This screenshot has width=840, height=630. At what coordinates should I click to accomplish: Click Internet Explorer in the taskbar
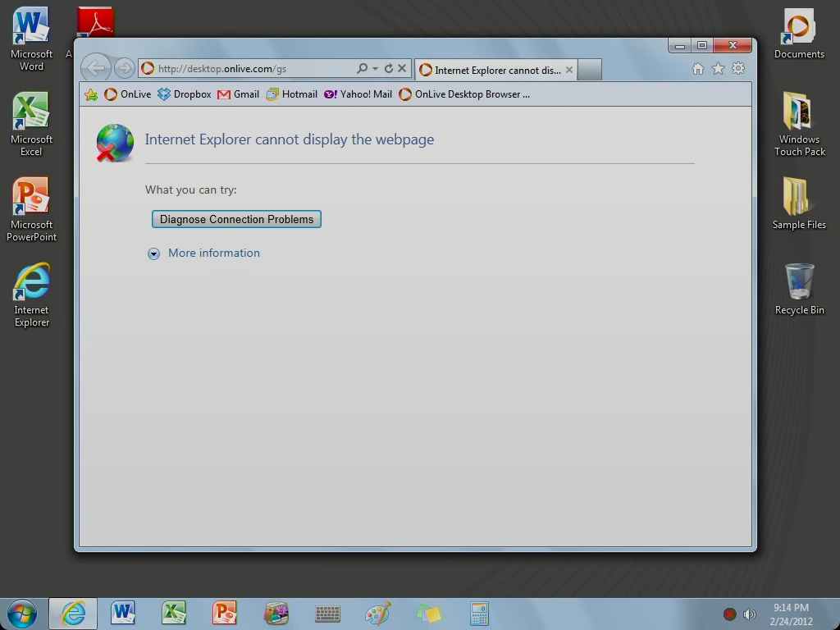point(73,614)
